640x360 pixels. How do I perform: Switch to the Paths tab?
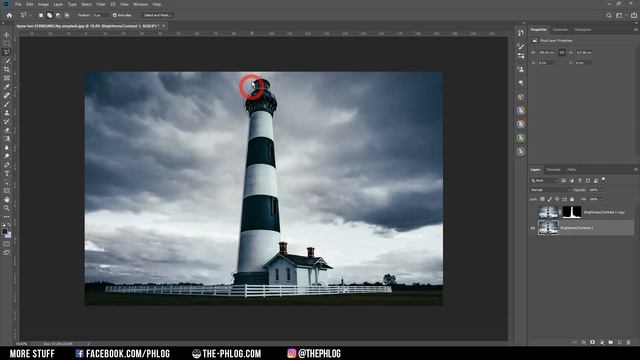(571, 170)
